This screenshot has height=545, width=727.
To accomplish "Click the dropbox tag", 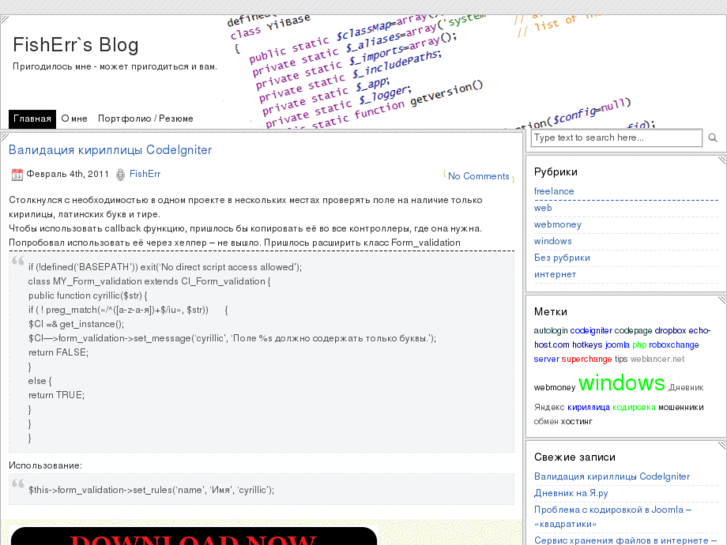I will coord(670,331).
